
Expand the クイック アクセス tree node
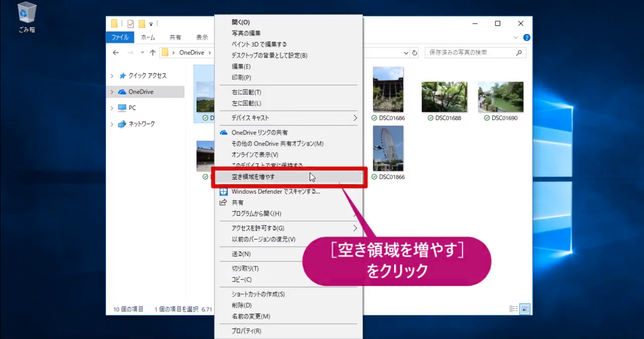[112, 76]
